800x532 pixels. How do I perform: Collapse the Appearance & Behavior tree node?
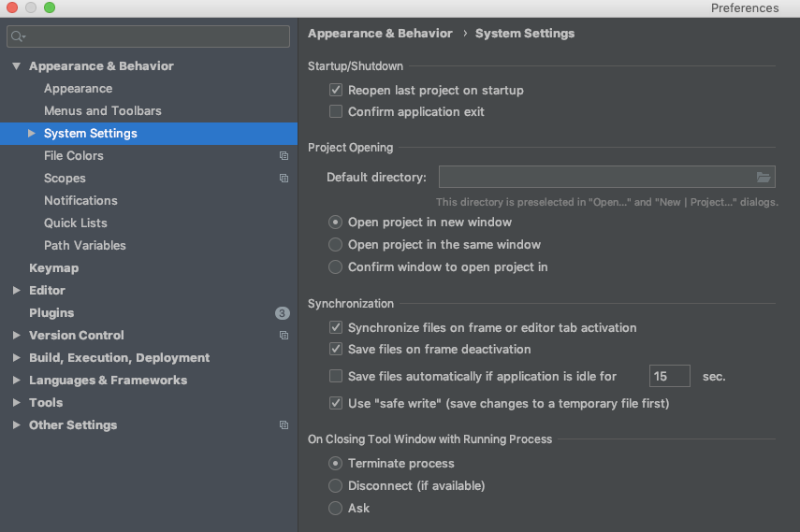pos(17,66)
